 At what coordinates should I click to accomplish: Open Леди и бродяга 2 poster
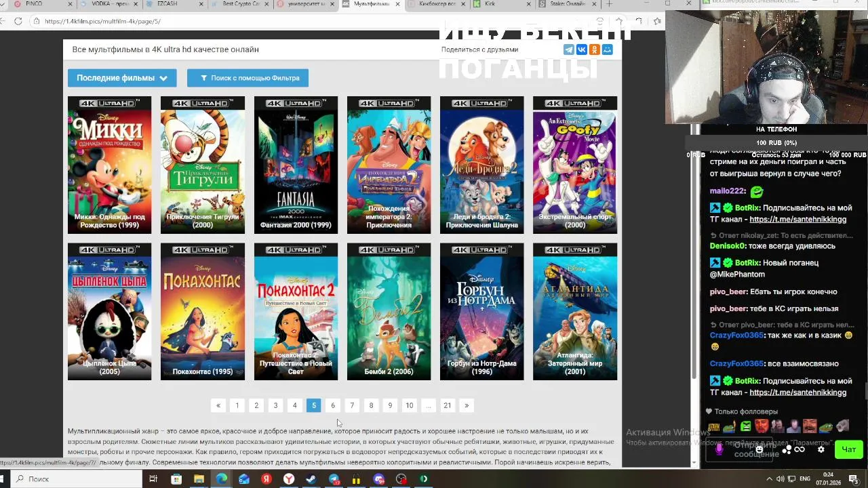482,165
